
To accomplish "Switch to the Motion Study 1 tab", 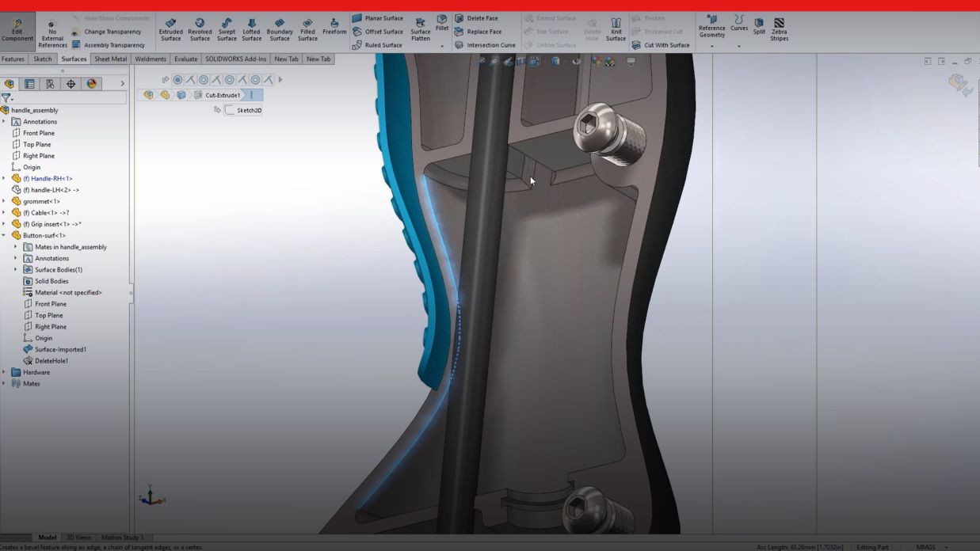I will 122,538.
